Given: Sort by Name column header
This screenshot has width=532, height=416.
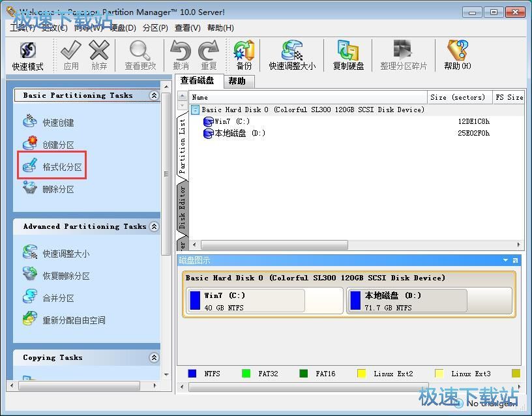Looking at the screenshot, I should point(308,97).
